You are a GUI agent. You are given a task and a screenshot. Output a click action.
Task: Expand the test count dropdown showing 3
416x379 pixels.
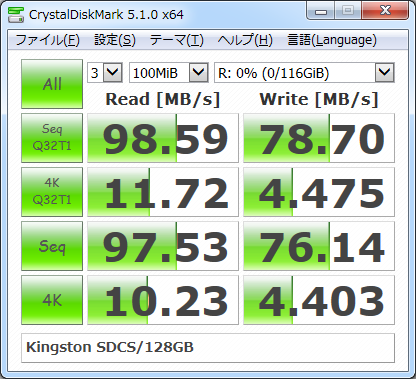click(x=105, y=72)
